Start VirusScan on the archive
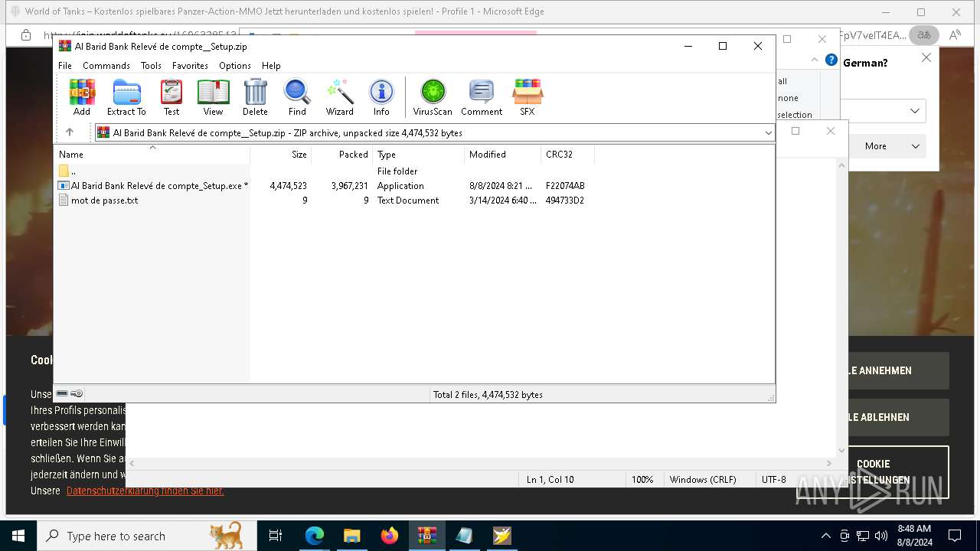The height and width of the screenshot is (551, 980). [x=433, y=97]
